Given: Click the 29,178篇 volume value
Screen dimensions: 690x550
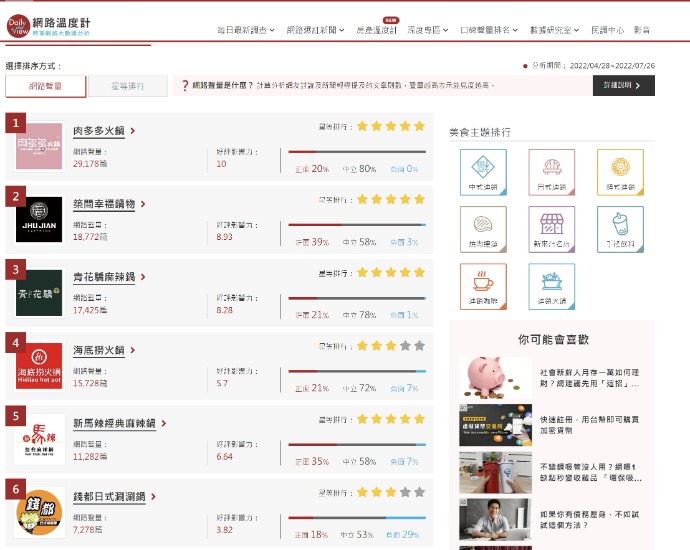Looking at the screenshot, I should 90,164.
